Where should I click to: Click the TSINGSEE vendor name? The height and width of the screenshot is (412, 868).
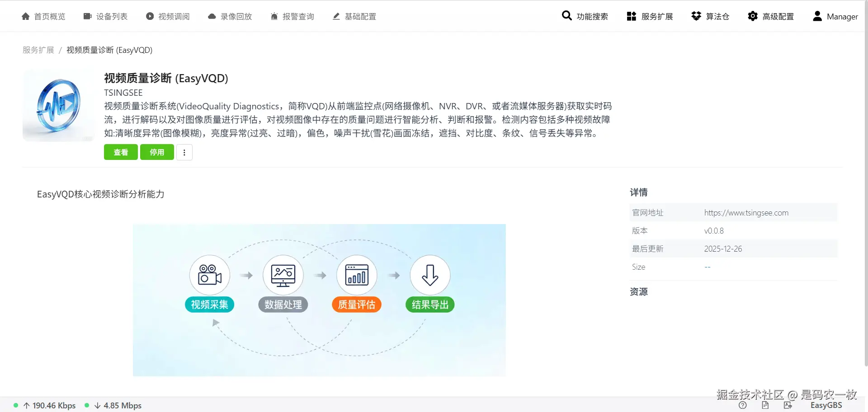[x=123, y=93]
